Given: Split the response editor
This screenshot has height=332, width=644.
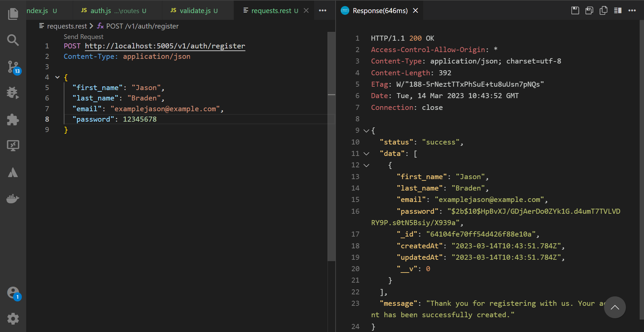Looking at the screenshot, I should tap(617, 10).
